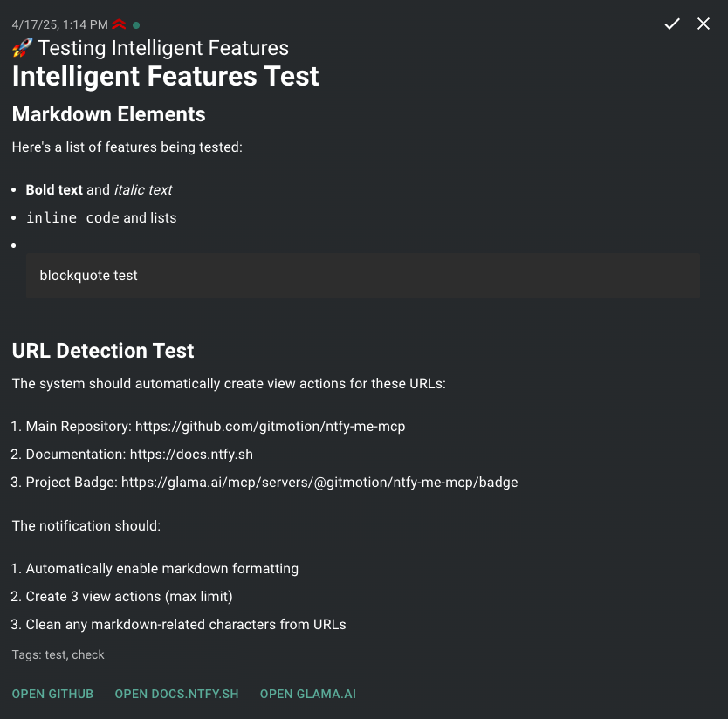Click the green unread dot indicator
The image size is (728, 719).
click(136, 25)
